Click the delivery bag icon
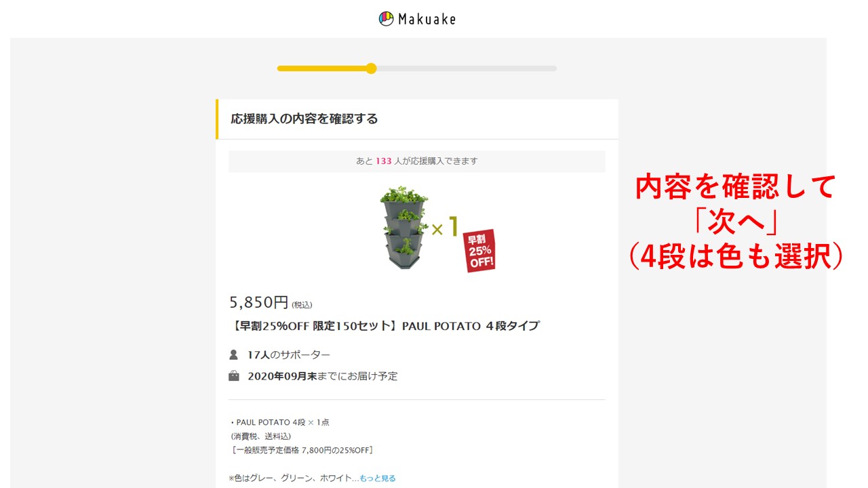868x488 pixels. 234,375
